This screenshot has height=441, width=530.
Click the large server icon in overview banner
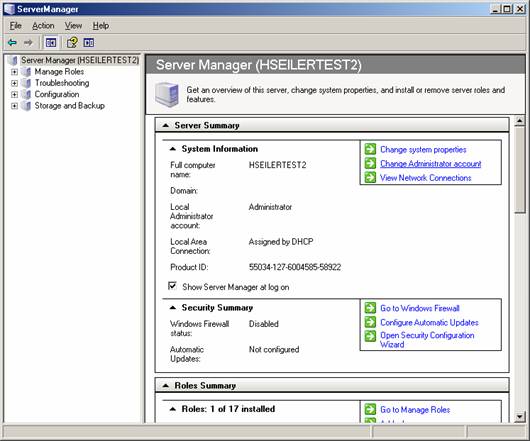point(166,95)
